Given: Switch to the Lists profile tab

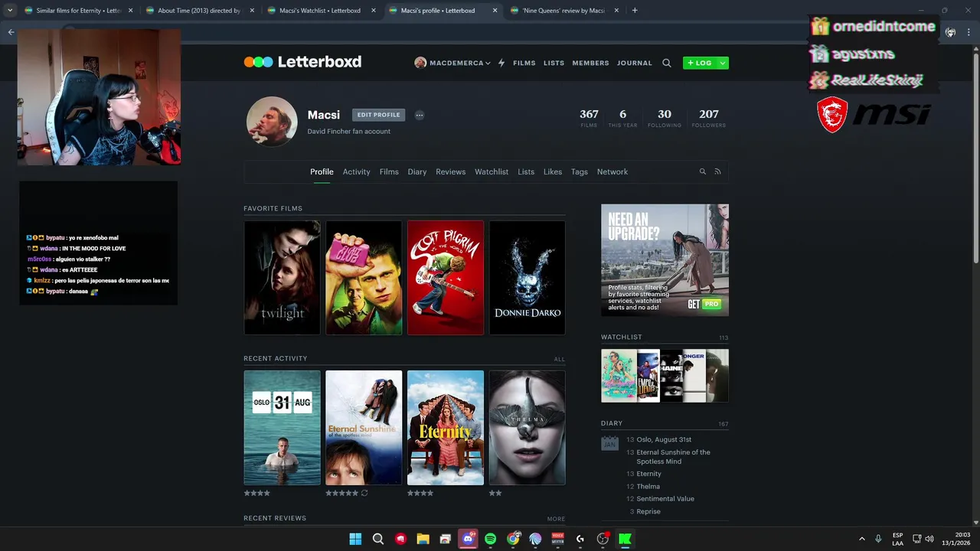Looking at the screenshot, I should (526, 172).
